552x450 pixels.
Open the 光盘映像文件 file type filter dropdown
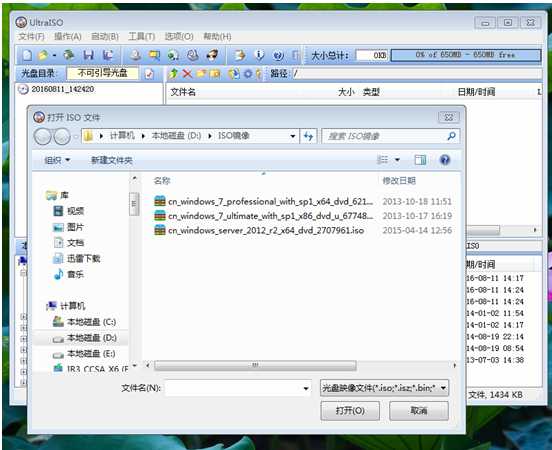click(x=384, y=388)
